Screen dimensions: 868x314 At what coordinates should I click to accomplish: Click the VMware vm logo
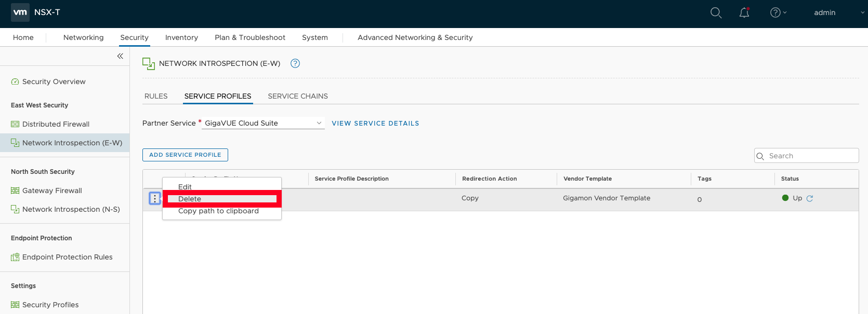click(20, 12)
